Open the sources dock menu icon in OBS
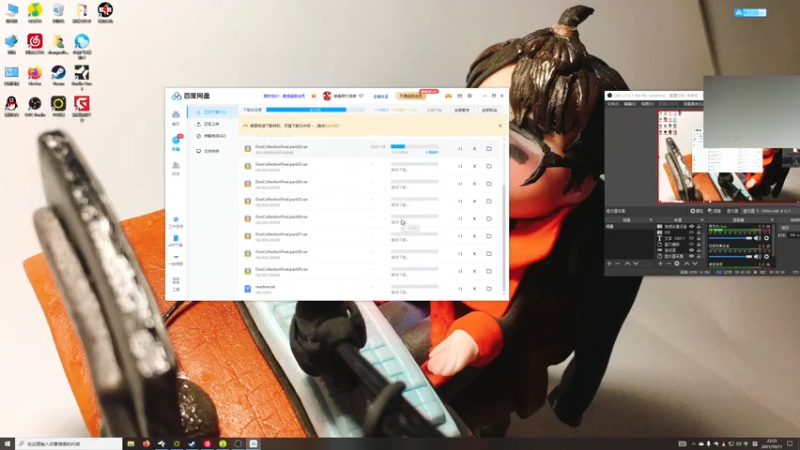This screenshot has width=800, height=450. [702, 220]
